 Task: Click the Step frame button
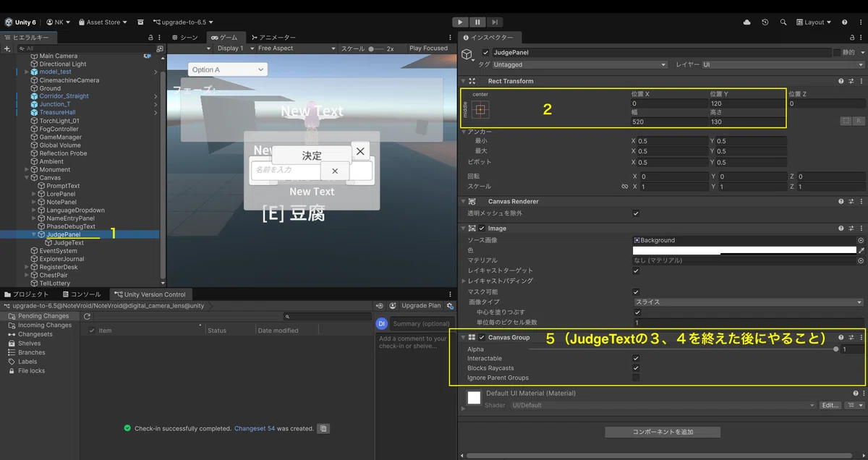coord(495,22)
